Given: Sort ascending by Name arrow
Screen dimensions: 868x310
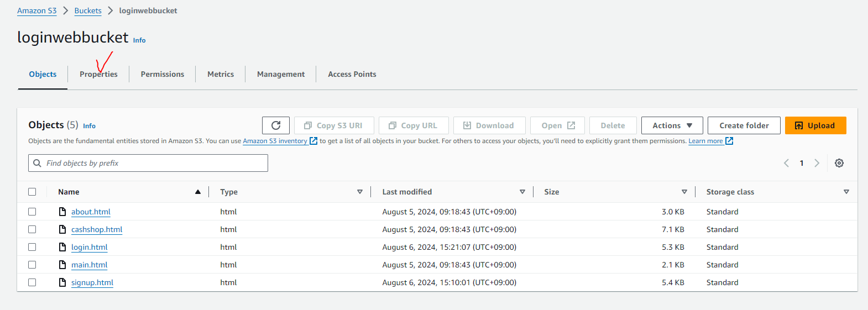Looking at the screenshot, I should tap(198, 192).
